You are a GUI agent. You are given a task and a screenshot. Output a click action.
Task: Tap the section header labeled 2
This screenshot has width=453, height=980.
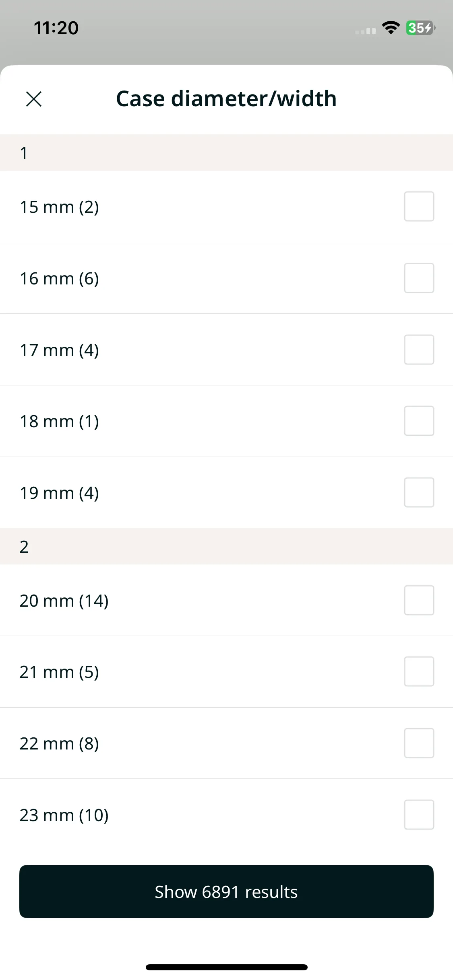point(226,546)
